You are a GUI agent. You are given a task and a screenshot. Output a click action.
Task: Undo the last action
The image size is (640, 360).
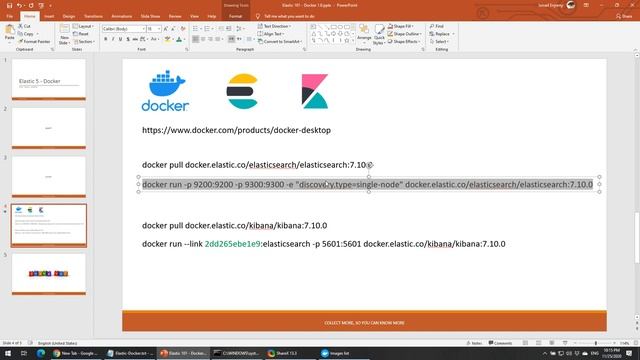click(x=19, y=6)
